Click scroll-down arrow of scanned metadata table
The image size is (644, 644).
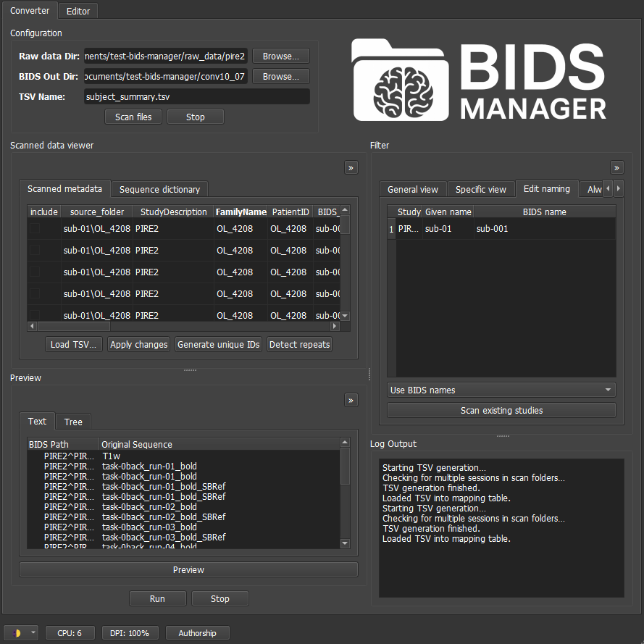point(345,316)
